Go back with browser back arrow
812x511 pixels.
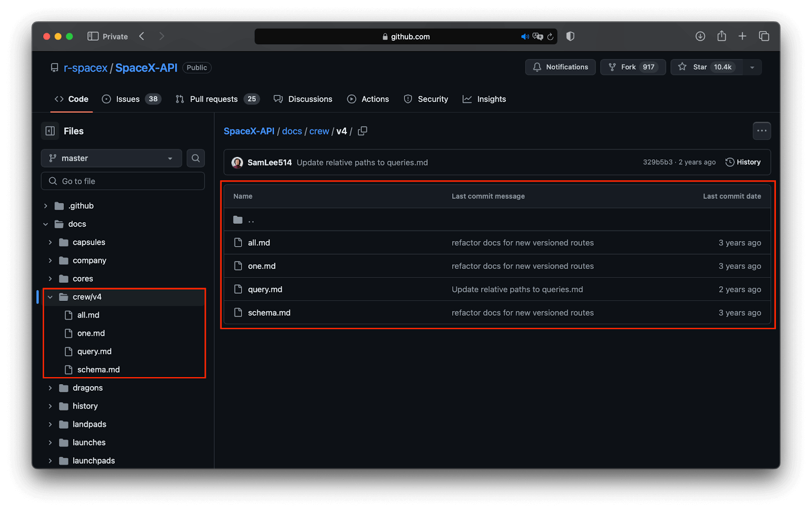click(x=142, y=36)
